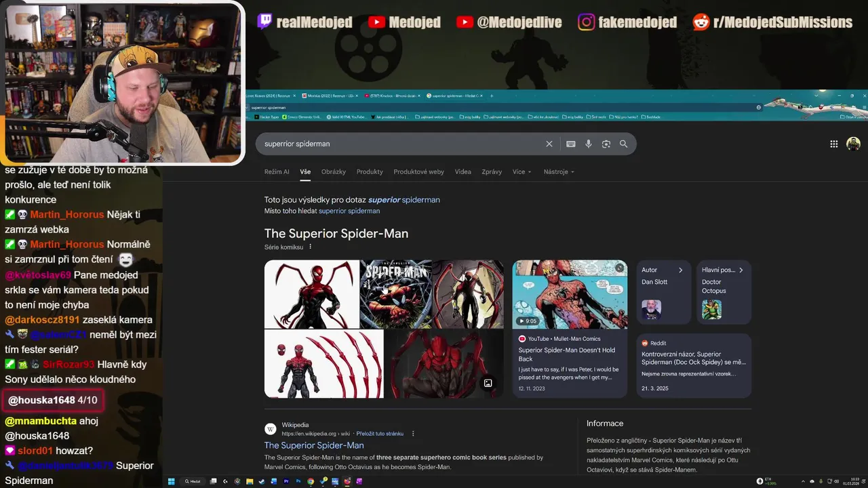Open the Google account avatar
The height and width of the screenshot is (488, 868).
coord(854,144)
